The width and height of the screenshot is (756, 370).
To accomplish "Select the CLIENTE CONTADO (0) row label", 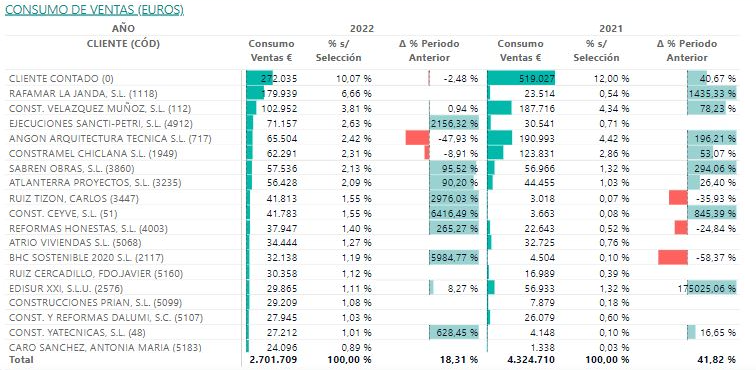I will pos(61,78).
